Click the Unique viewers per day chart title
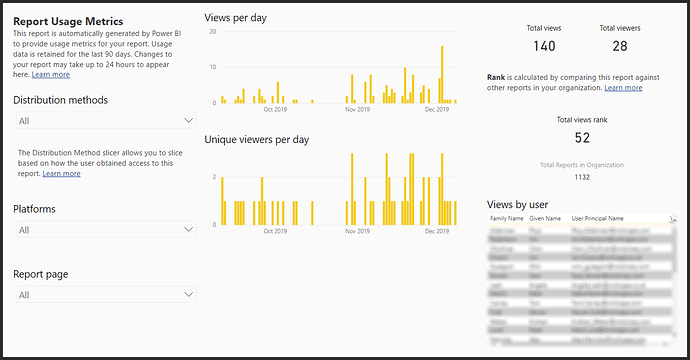 click(x=257, y=140)
